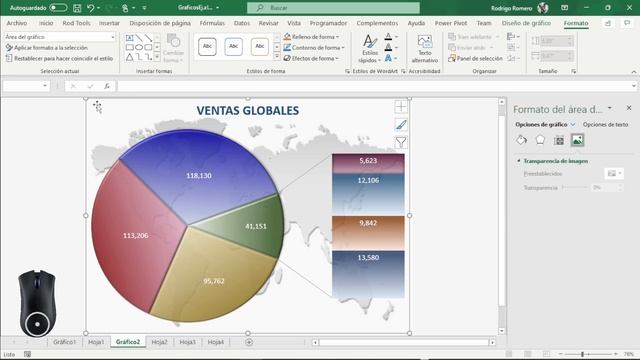This screenshot has height=360, width=640.
Task: Open Contorno de forma dropdown
Action: (313, 48)
